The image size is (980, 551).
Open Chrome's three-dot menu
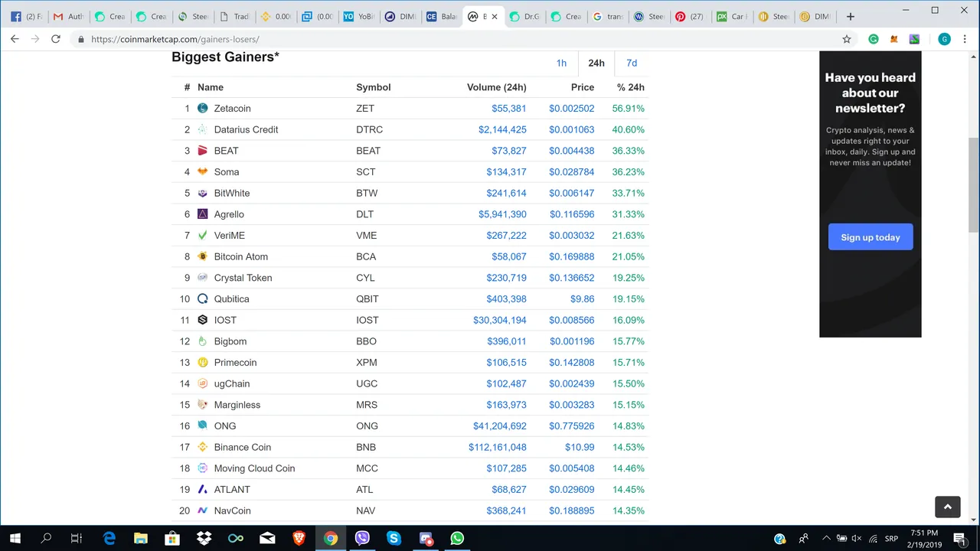point(965,39)
